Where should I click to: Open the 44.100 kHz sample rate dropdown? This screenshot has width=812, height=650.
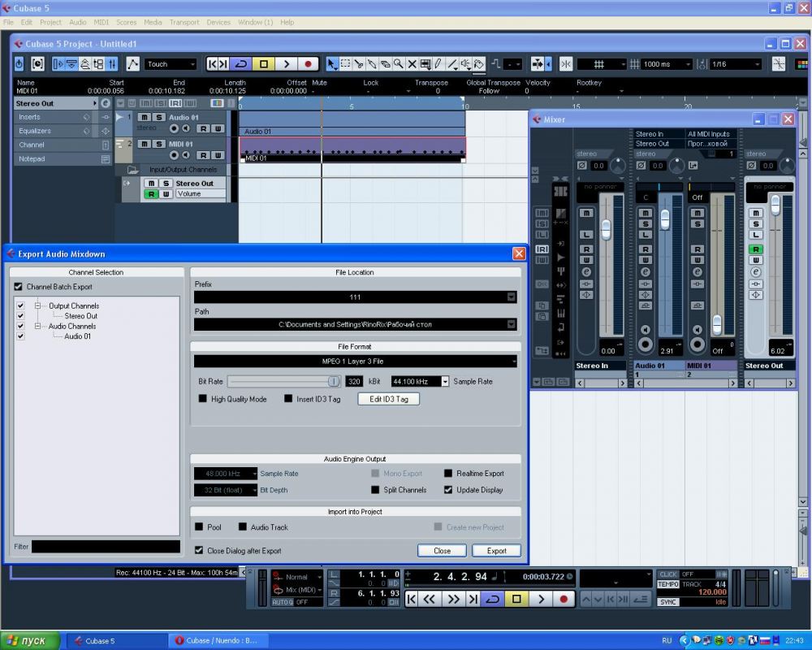point(445,382)
